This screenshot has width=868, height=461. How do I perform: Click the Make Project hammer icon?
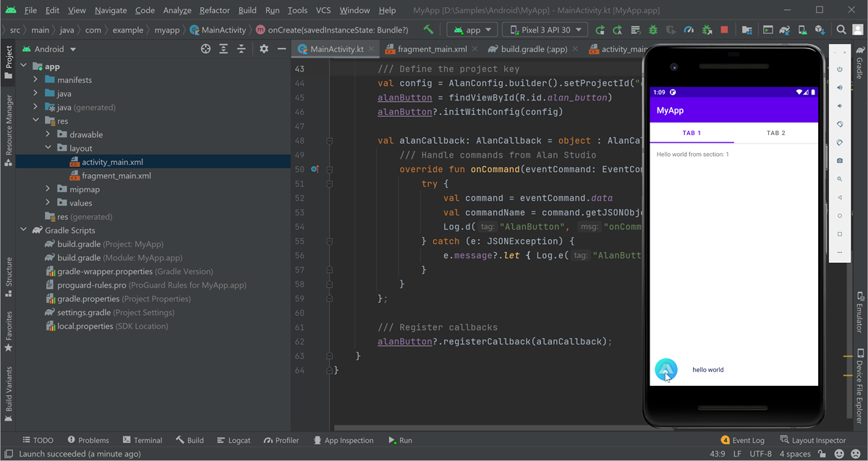429,30
